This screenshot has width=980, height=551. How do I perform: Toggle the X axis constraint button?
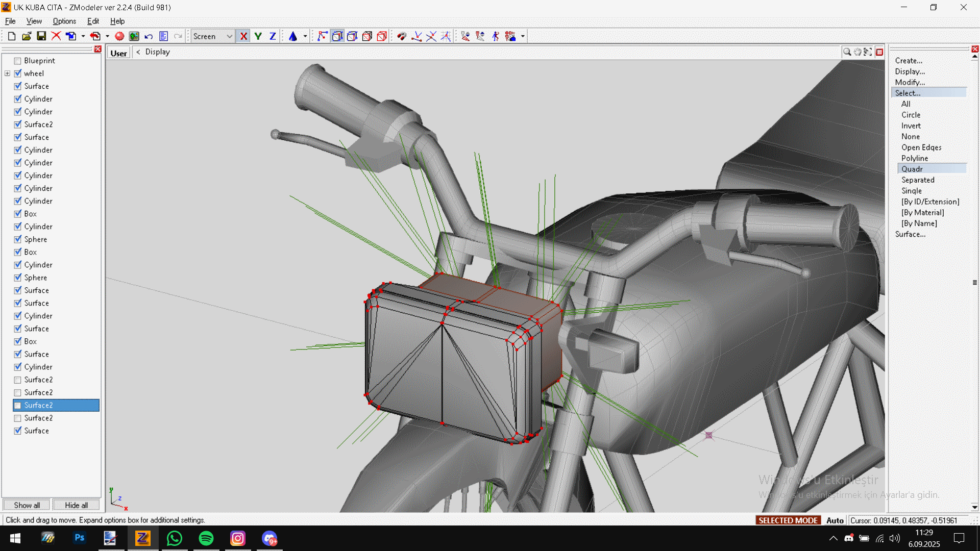click(243, 36)
